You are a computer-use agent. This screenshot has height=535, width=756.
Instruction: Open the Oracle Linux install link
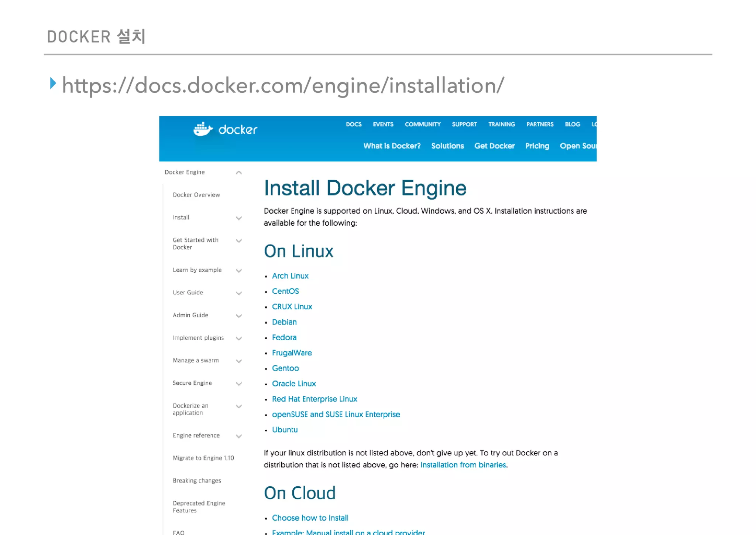294,384
